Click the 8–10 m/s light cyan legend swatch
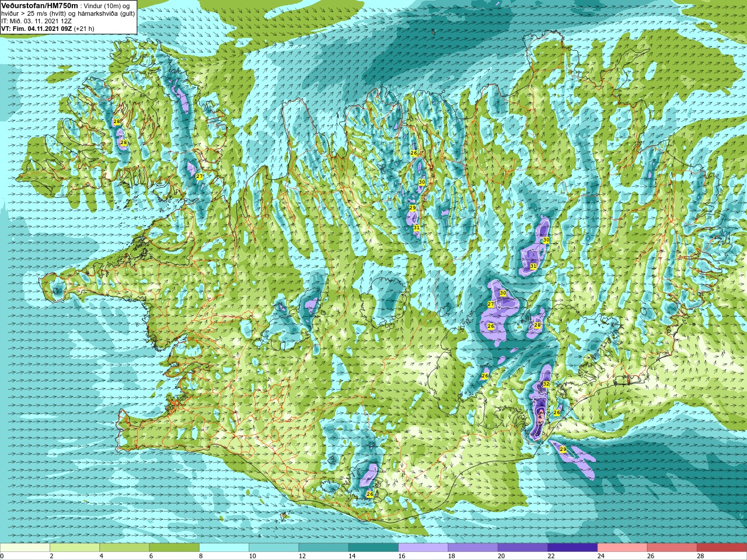The image size is (747, 560). (x=224, y=547)
